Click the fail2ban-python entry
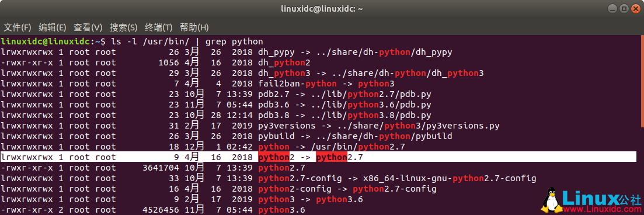The width and height of the screenshot is (644, 215). point(297,84)
